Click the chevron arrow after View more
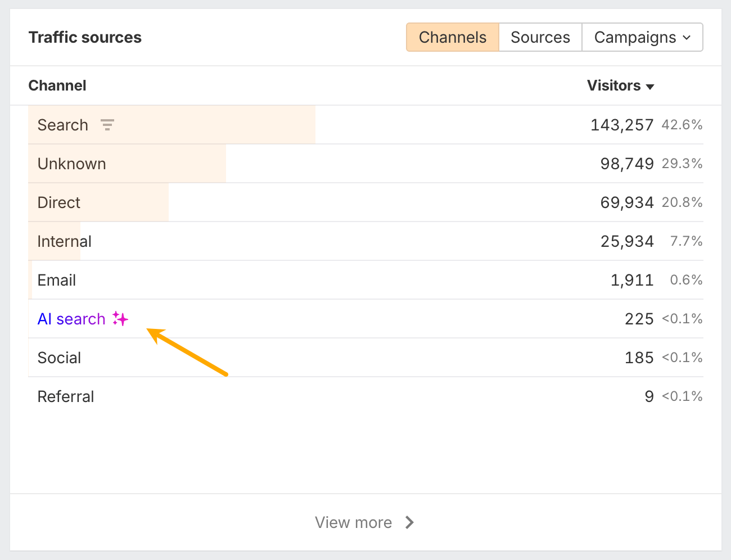This screenshot has height=560, width=731. (409, 522)
